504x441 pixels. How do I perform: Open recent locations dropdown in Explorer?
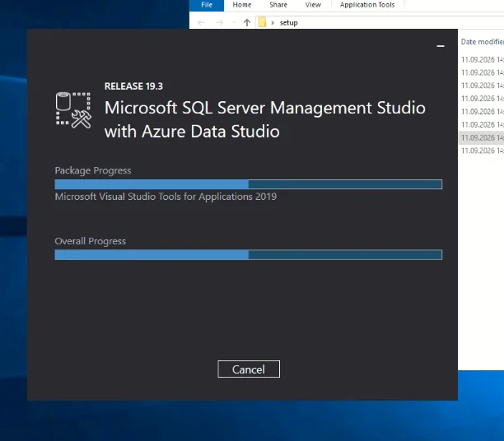[234, 22]
